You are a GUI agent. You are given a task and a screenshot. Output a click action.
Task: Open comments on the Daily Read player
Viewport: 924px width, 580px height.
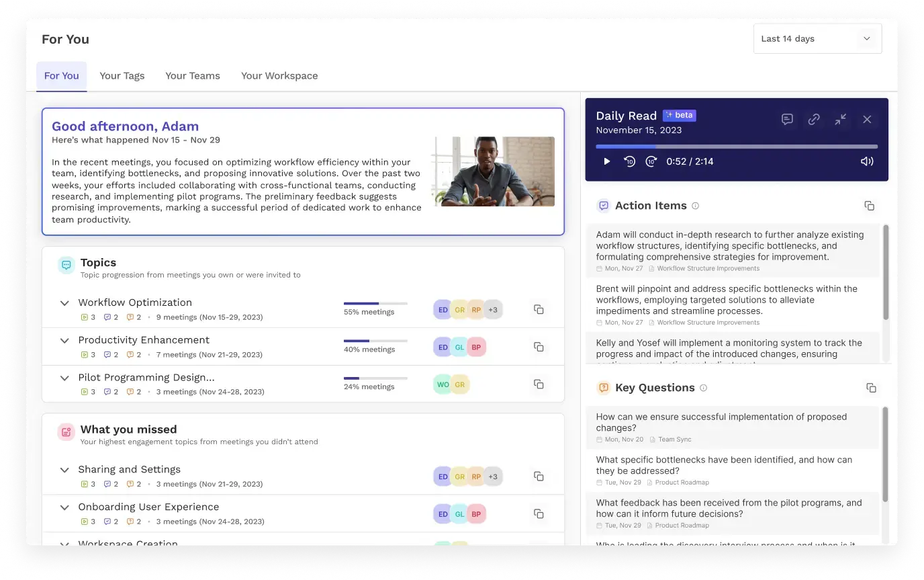[x=787, y=119]
